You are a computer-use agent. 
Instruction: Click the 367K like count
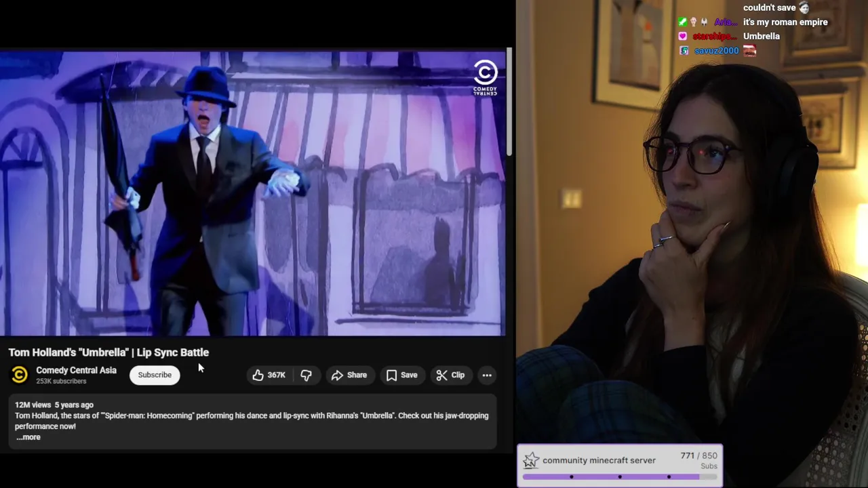[276, 375]
